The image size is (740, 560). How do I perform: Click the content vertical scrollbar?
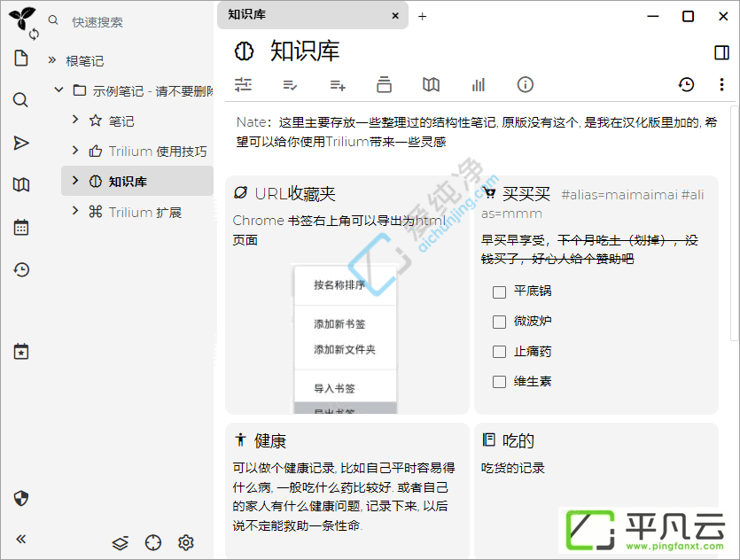pyautogui.click(x=735, y=222)
